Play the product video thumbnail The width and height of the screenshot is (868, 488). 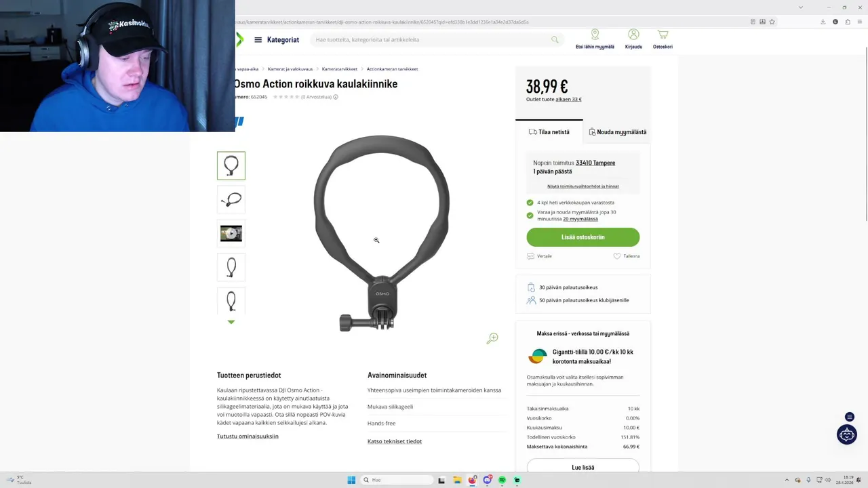click(231, 233)
